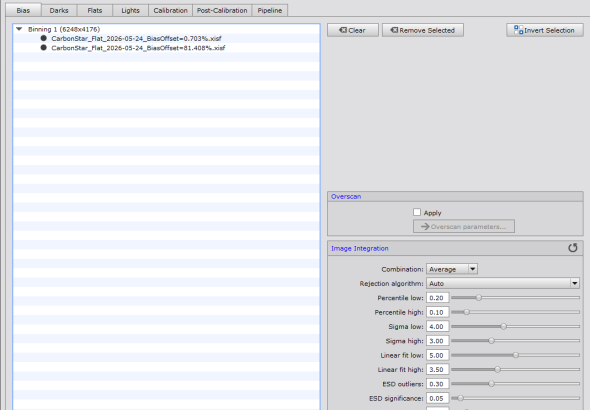590x410 pixels.
Task: Adjust the ESD significance slider
Action: (x=515, y=398)
